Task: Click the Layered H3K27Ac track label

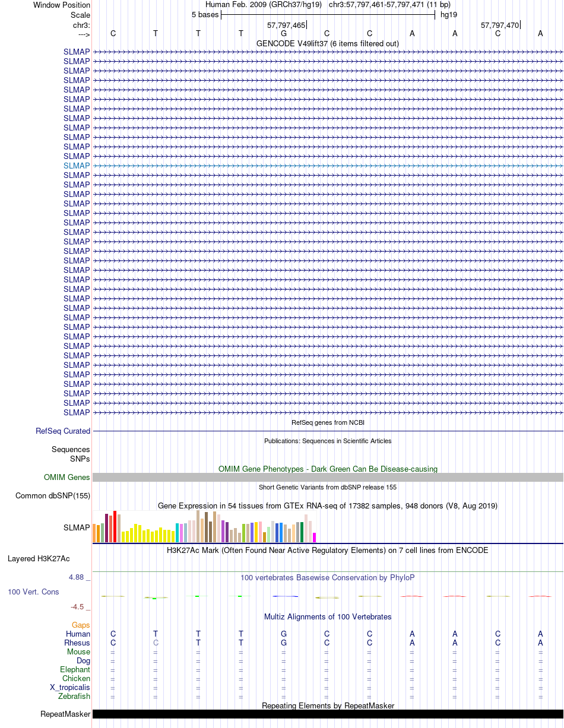Action: [39, 558]
